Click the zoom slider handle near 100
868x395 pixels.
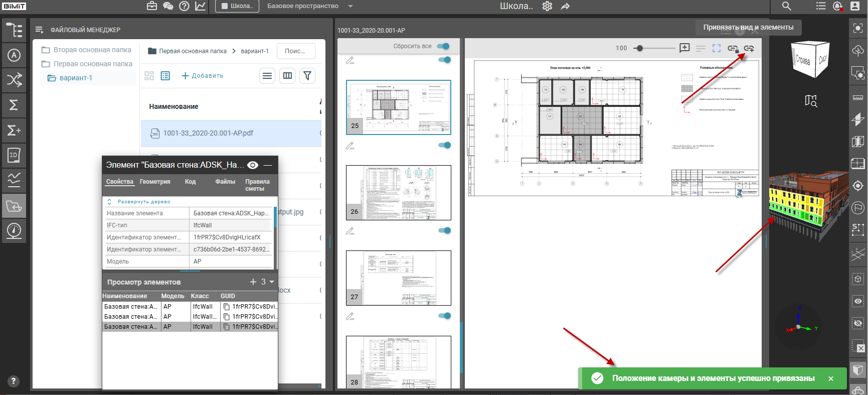click(x=640, y=48)
